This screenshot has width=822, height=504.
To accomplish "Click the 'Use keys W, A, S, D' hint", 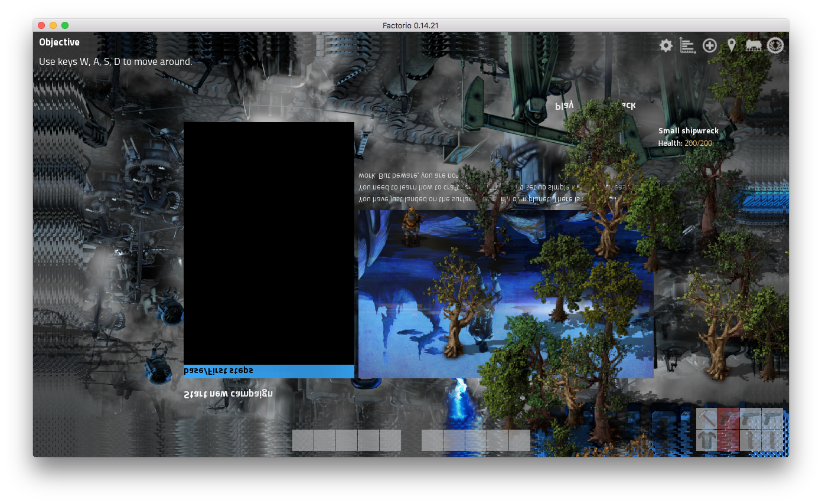I will 116,61.
